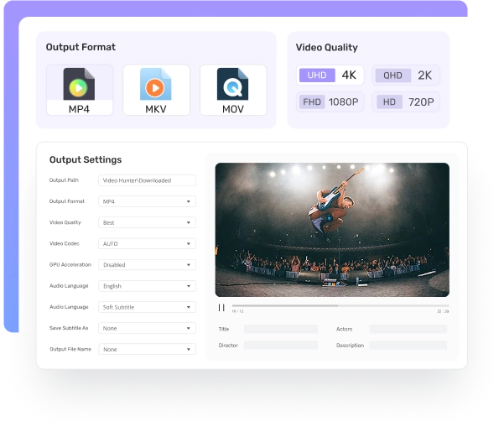
Task: Expand the GPU Acceleration dropdown
Action: tap(147, 264)
